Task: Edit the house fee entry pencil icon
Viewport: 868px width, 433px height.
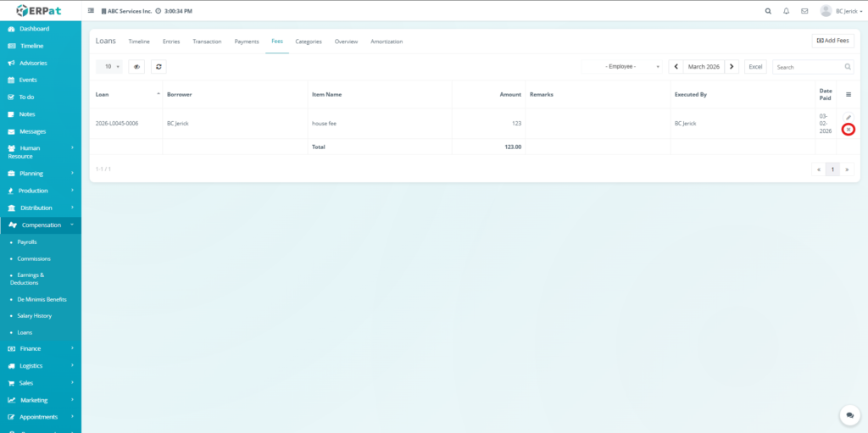Action: coord(849,117)
